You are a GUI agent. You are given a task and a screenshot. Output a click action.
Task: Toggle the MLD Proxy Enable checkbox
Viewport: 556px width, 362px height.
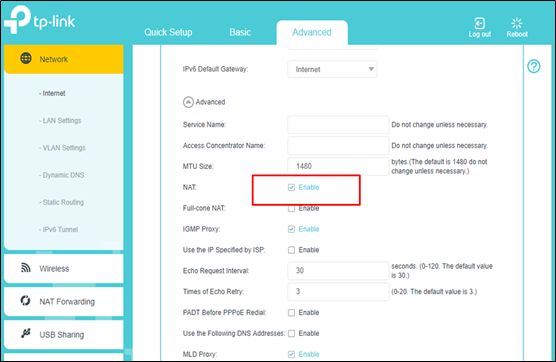click(291, 354)
